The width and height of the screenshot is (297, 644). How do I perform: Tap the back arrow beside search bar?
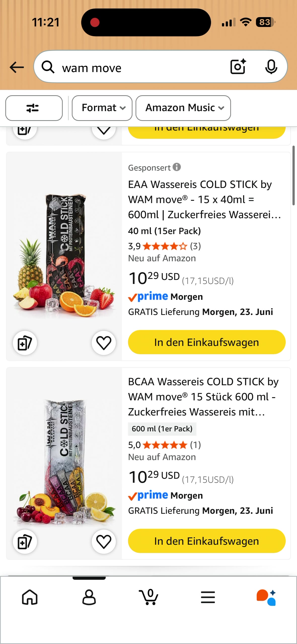point(17,67)
